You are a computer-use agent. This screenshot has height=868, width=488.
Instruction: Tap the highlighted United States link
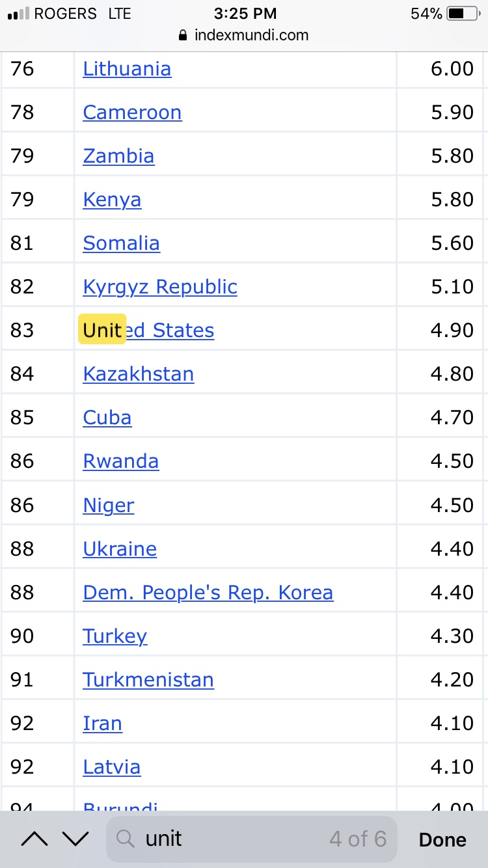point(148,331)
